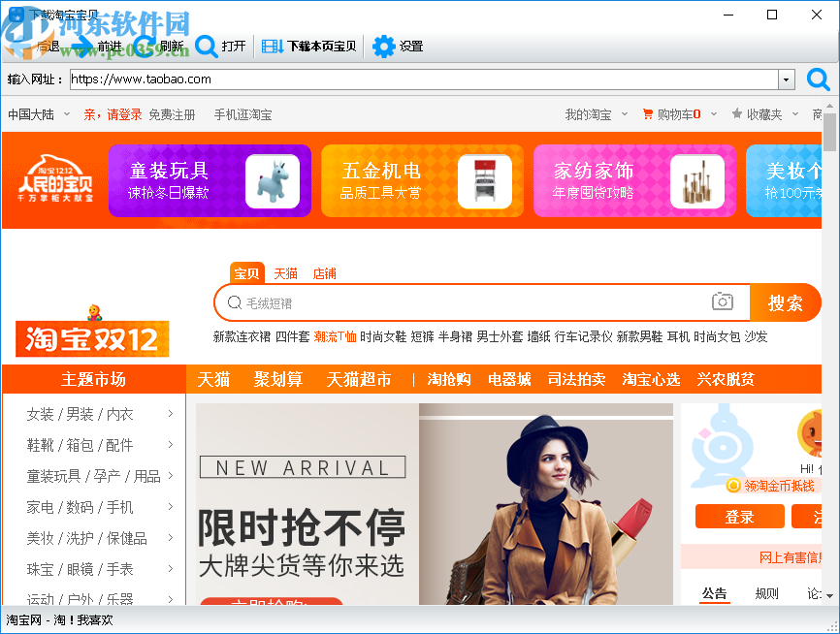Click hot keyword 行车记录仪

(583, 336)
